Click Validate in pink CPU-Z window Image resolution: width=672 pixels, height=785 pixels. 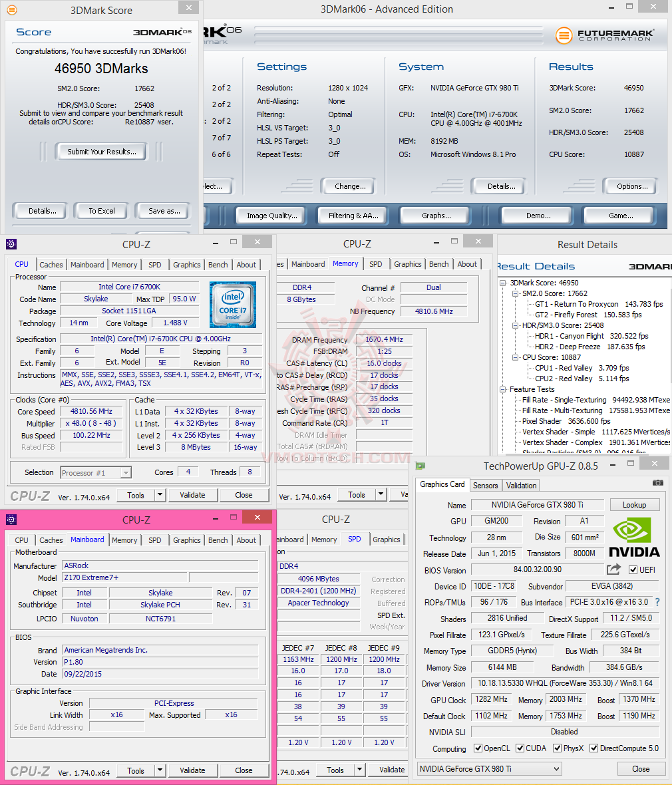tap(192, 770)
